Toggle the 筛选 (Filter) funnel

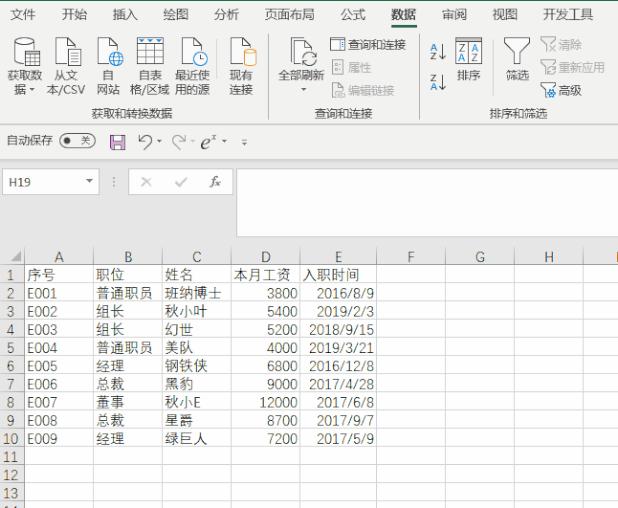click(x=517, y=59)
